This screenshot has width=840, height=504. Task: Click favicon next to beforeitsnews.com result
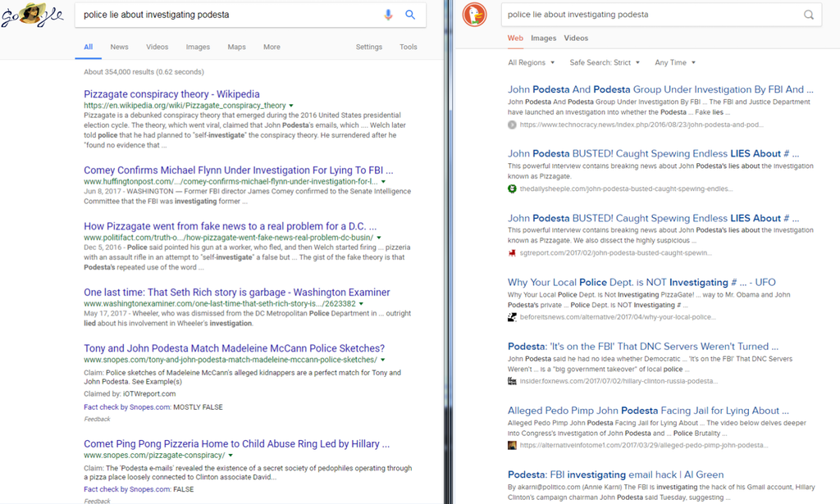coord(512,317)
